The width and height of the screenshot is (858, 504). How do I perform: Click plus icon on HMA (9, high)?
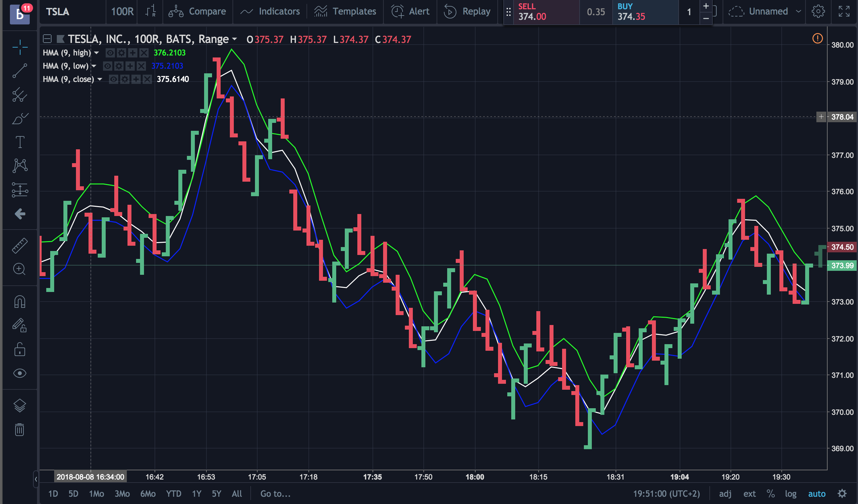(x=133, y=53)
